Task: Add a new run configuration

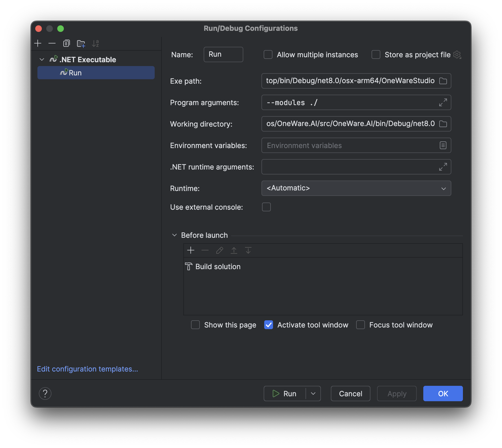Action: [38, 43]
